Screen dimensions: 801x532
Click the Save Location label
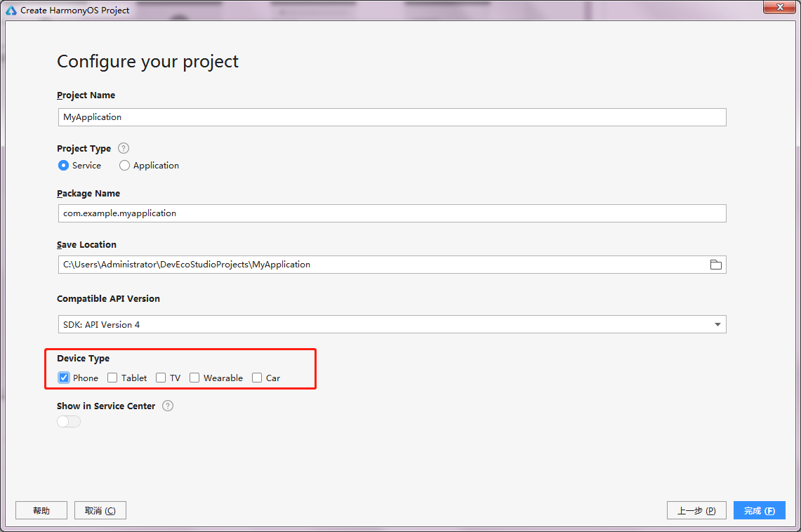(x=86, y=244)
